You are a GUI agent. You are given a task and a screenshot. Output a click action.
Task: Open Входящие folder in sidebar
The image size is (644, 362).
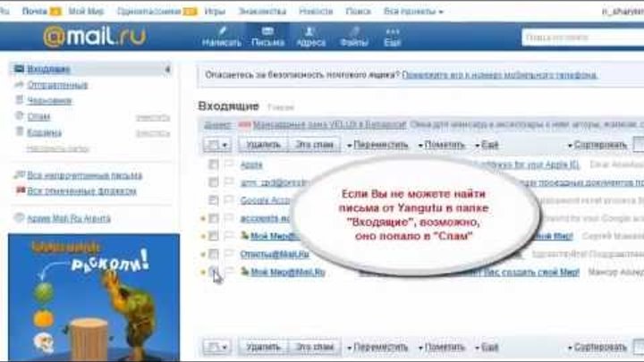(x=48, y=69)
